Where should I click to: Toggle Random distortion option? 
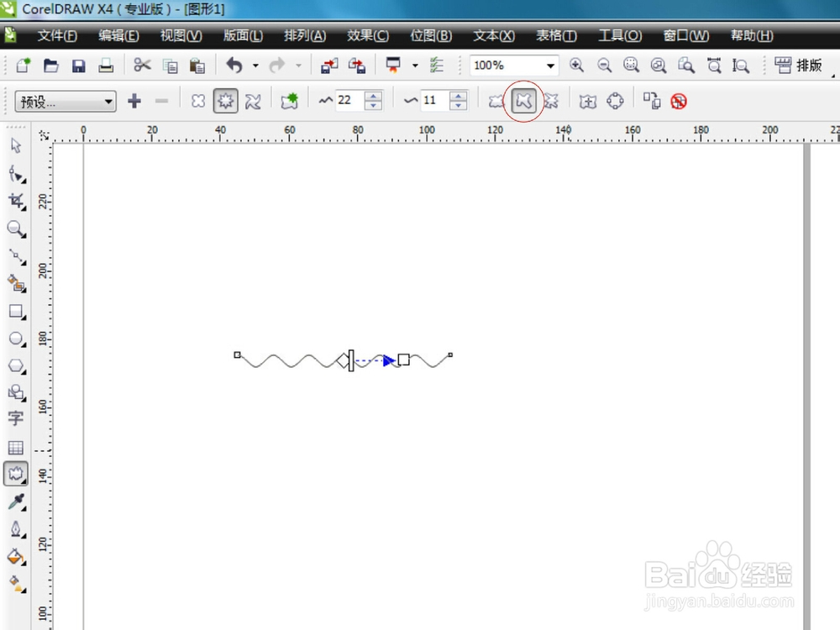(496, 101)
